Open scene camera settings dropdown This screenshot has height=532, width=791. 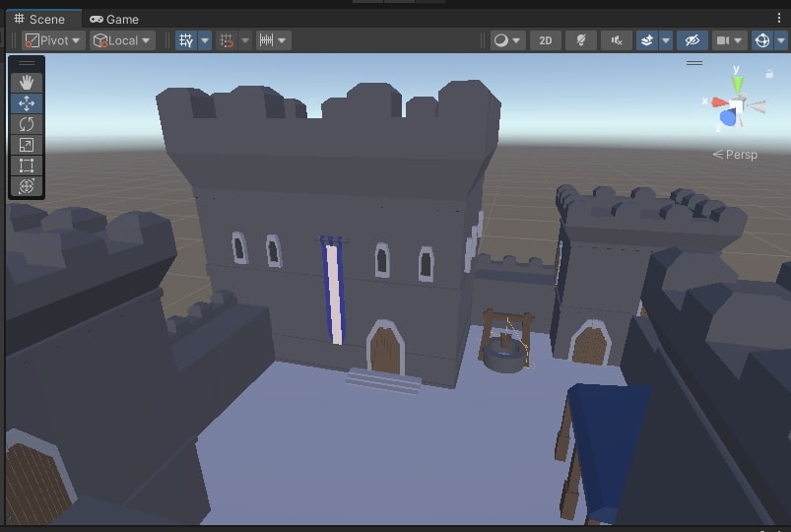730,40
